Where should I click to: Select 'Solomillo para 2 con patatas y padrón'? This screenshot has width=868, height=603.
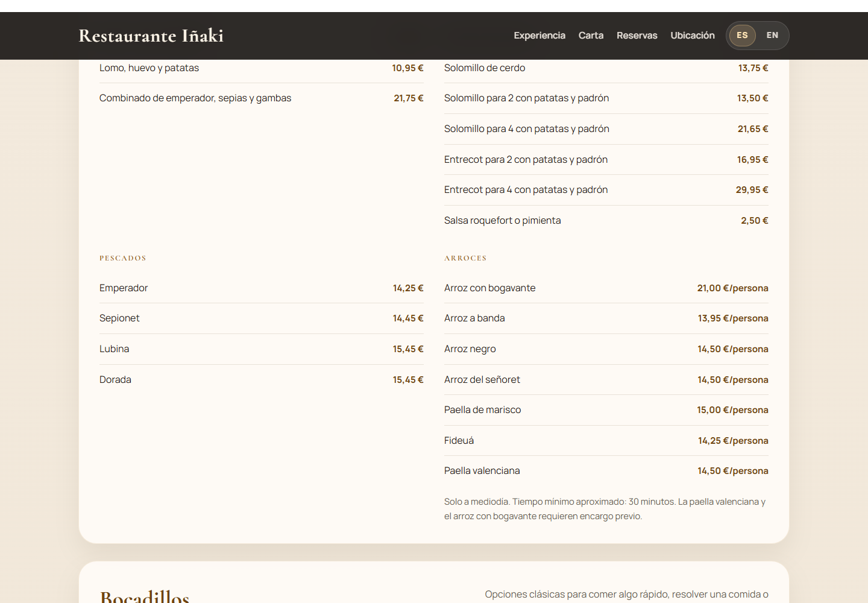(x=526, y=98)
